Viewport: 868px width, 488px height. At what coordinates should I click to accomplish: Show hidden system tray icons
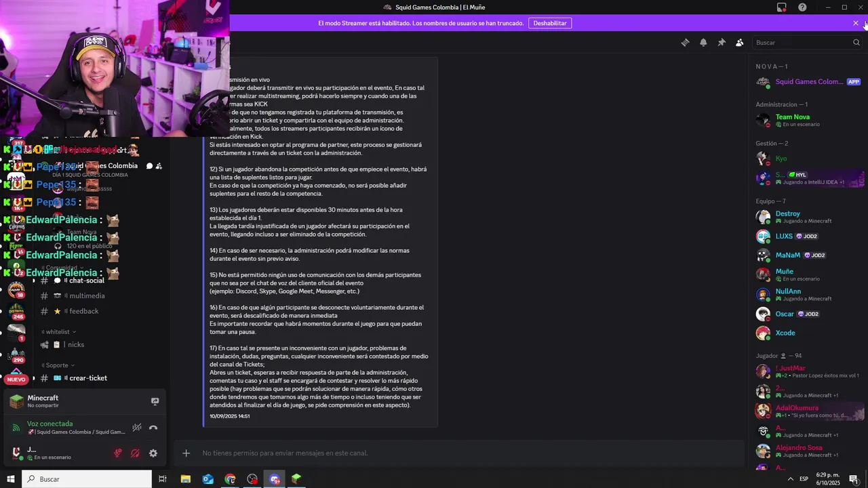(x=790, y=479)
